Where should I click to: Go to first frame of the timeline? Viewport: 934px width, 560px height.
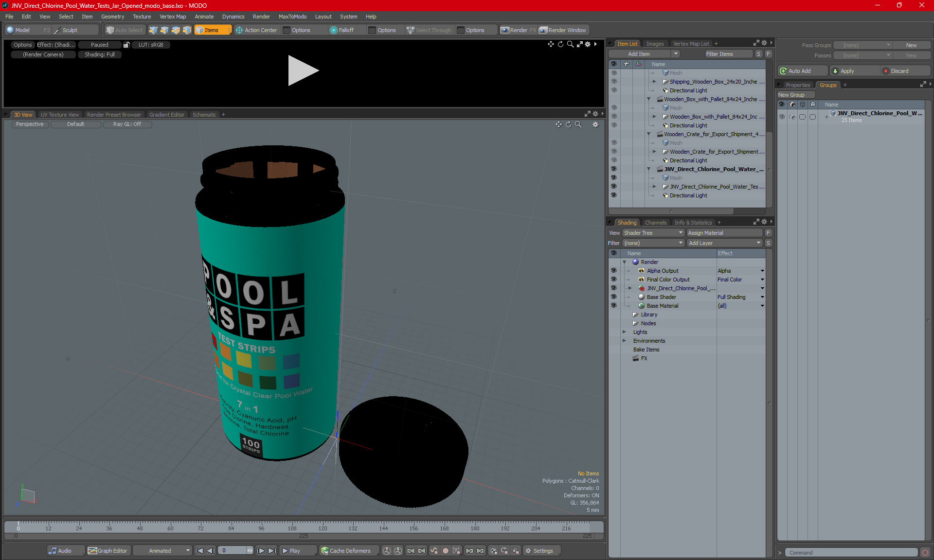click(x=199, y=551)
